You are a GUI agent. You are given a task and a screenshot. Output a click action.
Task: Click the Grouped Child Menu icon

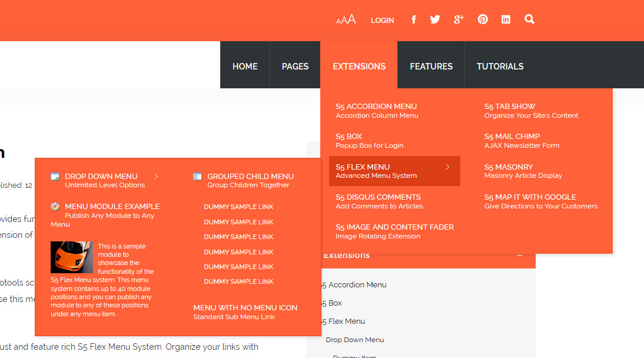click(x=198, y=177)
